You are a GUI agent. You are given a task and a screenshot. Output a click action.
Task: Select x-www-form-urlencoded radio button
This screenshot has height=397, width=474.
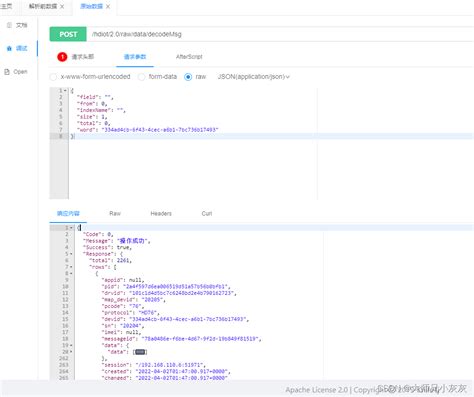pyautogui.click(x=53, y=77)
